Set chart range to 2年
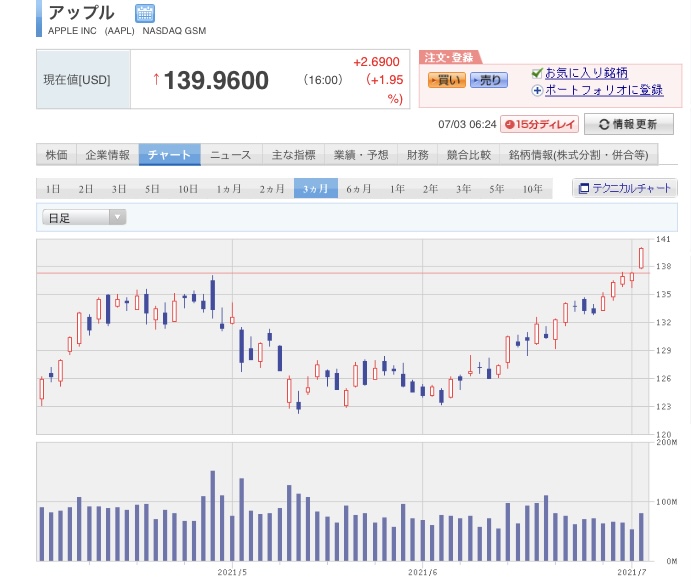The image size is (691, 586). [430, 189]
